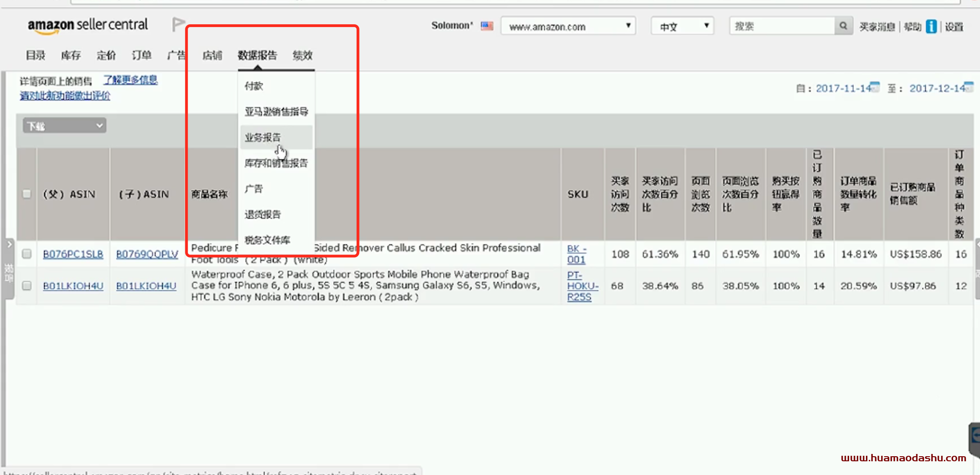Open the 数据报告 menu
This screenshot has width=980, height=475.
coord(257,55)
